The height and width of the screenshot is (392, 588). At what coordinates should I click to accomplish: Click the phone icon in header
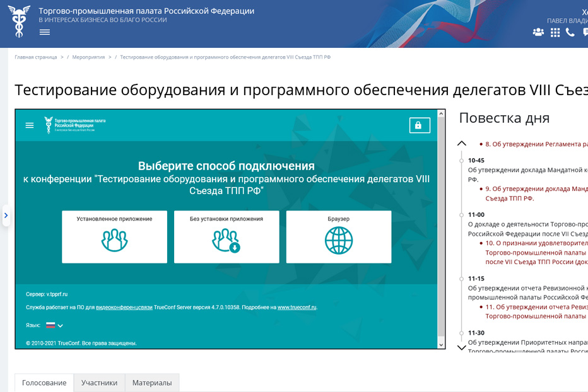[570, 32]
